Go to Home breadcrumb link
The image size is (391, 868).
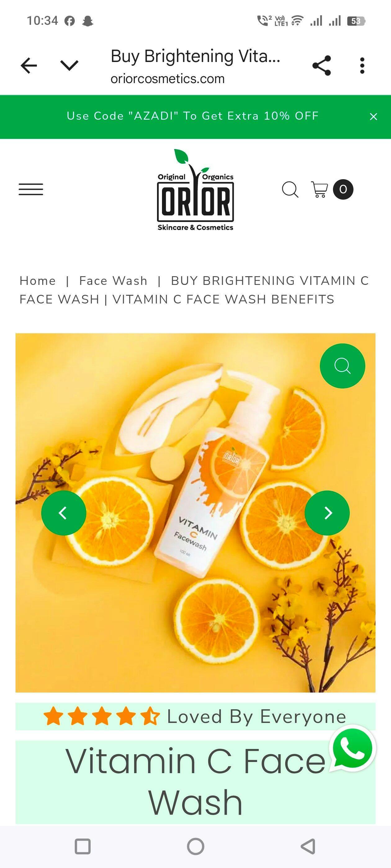tap(38, 281)
